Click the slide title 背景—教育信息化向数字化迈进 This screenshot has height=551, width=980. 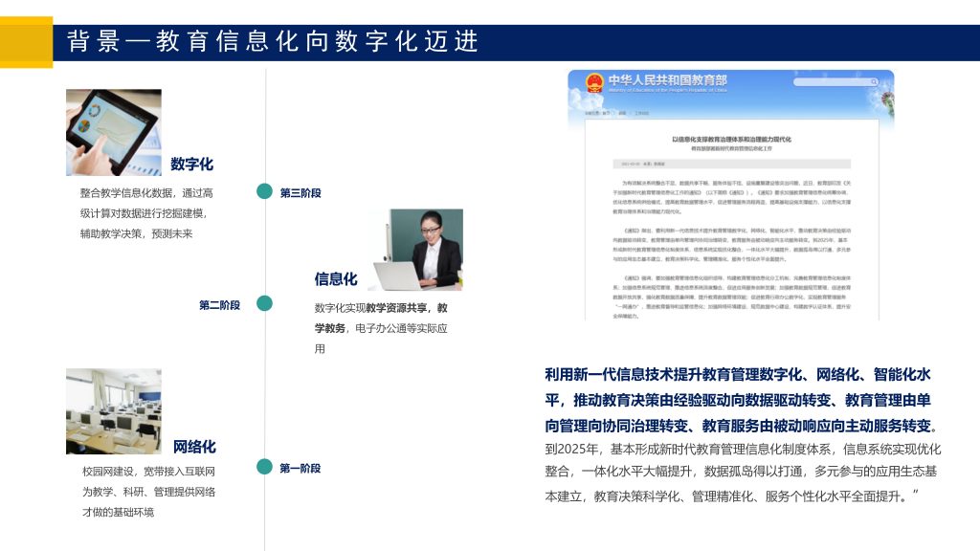[x=274, y=42]
